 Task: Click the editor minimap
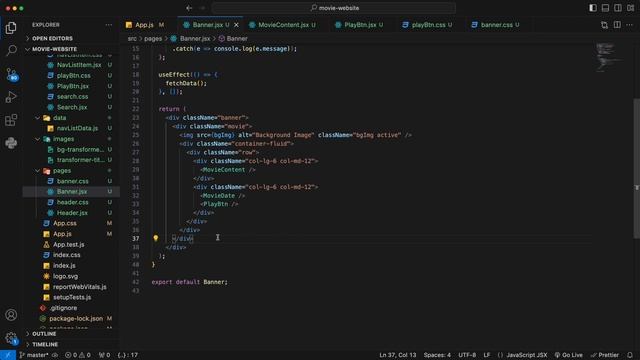pos(609,57)
